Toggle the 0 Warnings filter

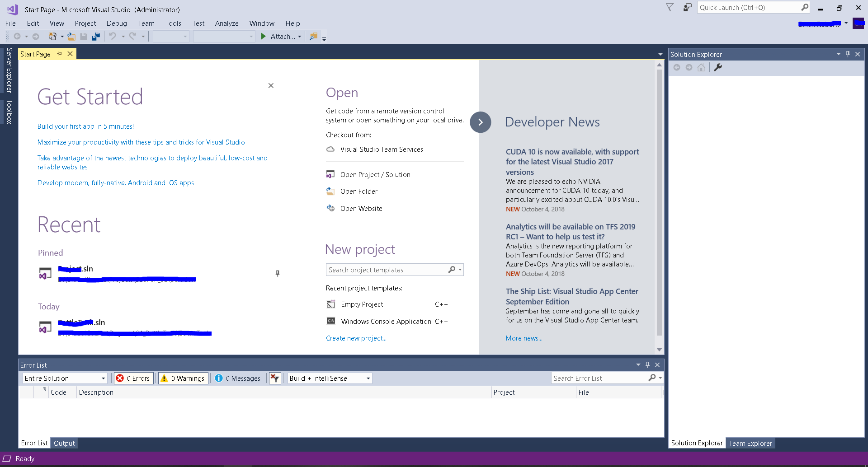coord(183,378)
